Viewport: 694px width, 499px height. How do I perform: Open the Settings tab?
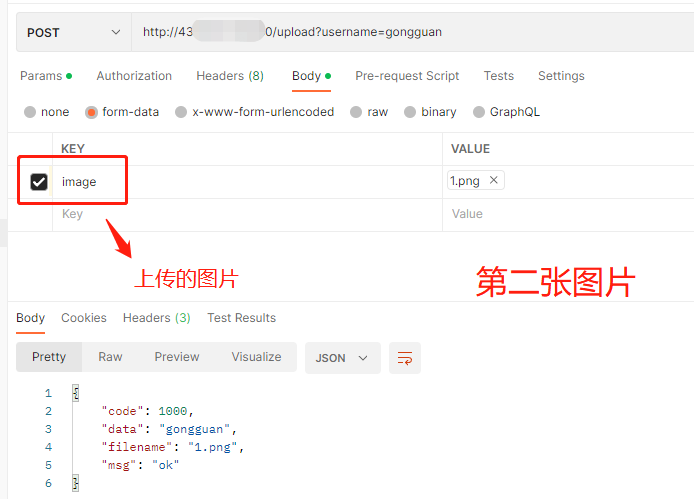561,76
